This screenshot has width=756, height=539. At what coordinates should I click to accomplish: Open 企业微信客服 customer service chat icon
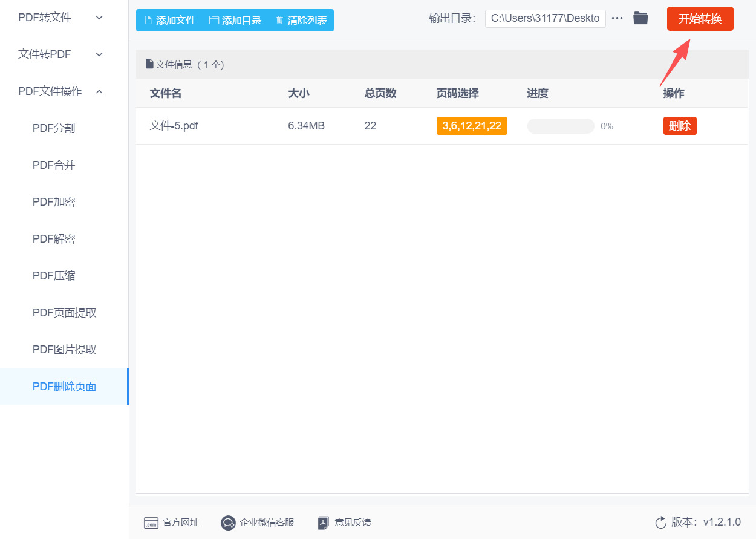(228, 523)
